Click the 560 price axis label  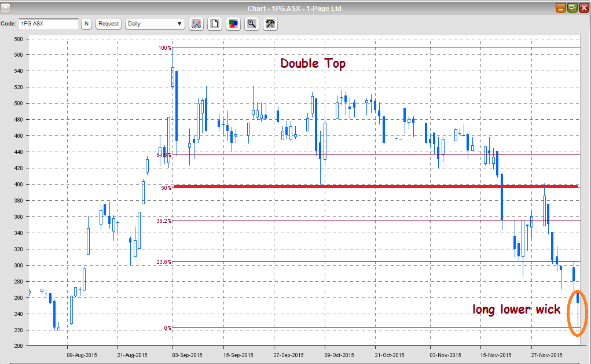pos(19,55)
